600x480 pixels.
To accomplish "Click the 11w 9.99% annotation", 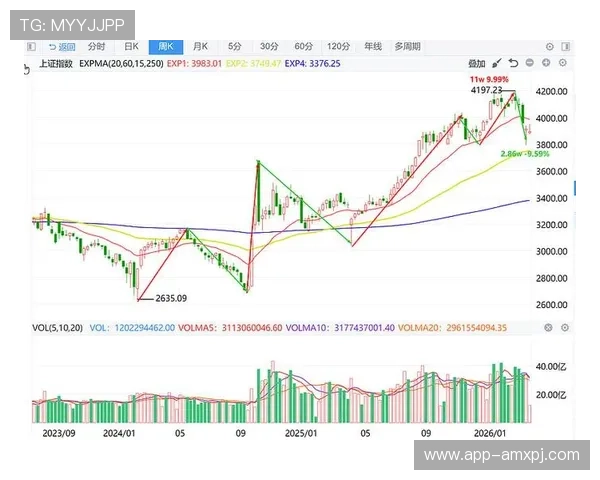I will click(x=489, y=80).
